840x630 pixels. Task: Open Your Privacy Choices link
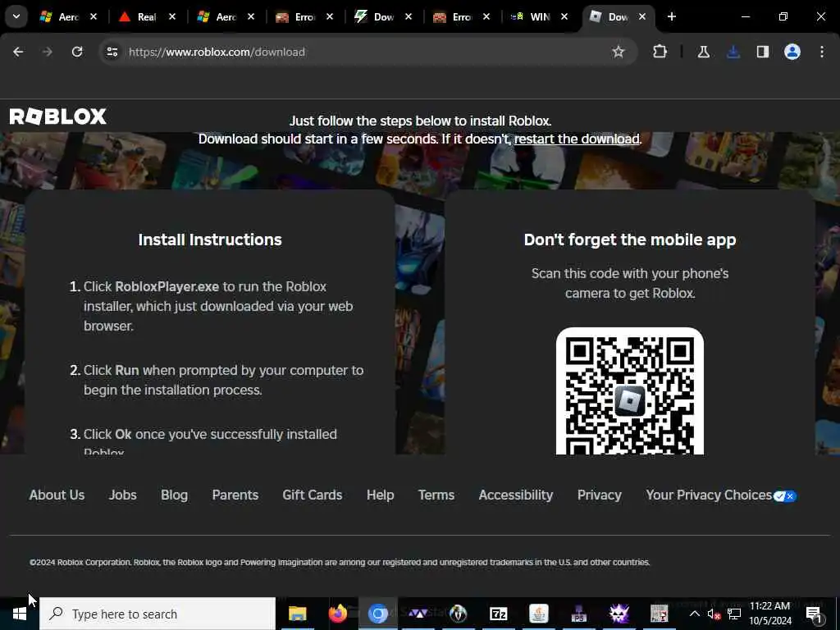(709, 495)
